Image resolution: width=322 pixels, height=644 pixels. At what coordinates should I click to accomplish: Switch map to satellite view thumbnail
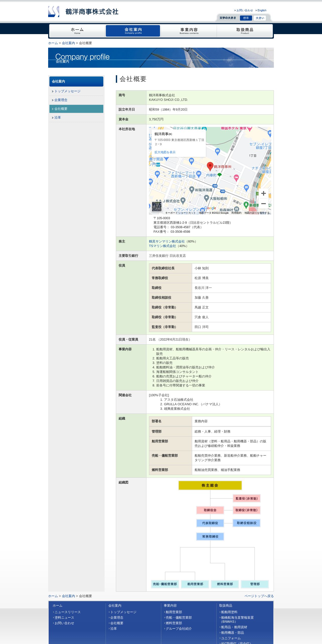point(157,207)
